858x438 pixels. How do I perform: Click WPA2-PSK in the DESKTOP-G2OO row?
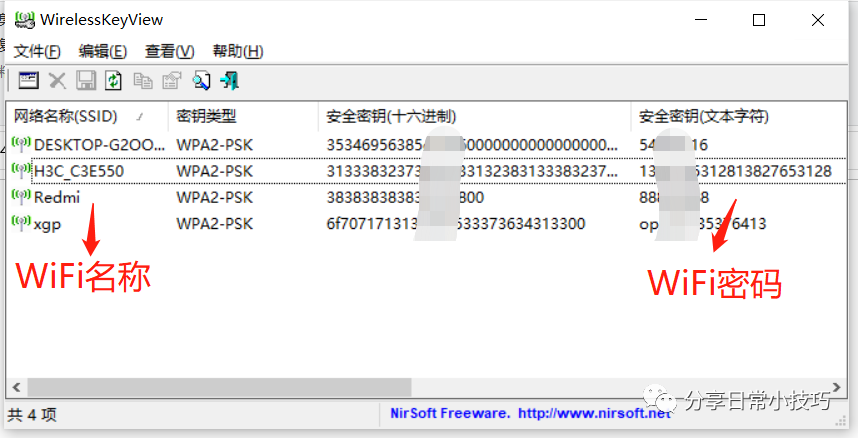[214, 145]
